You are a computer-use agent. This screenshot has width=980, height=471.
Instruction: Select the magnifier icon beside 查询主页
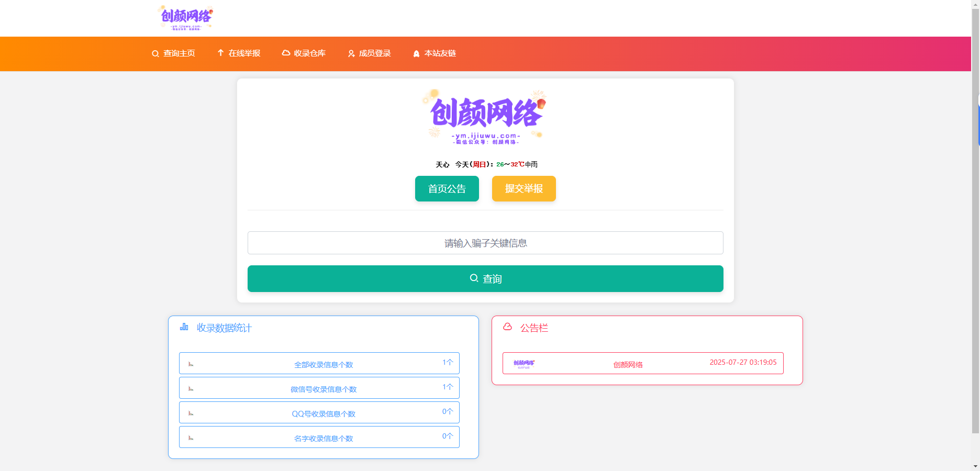pos(155,53)
